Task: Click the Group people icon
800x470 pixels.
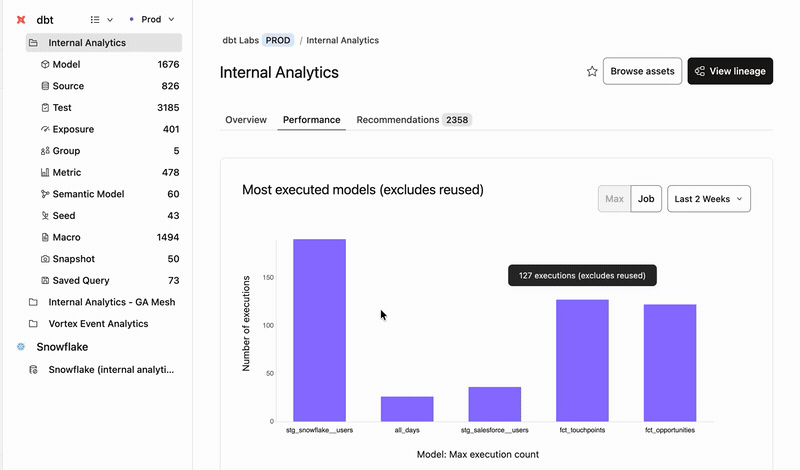Action: pyautogui.click(x=45, y=151)
